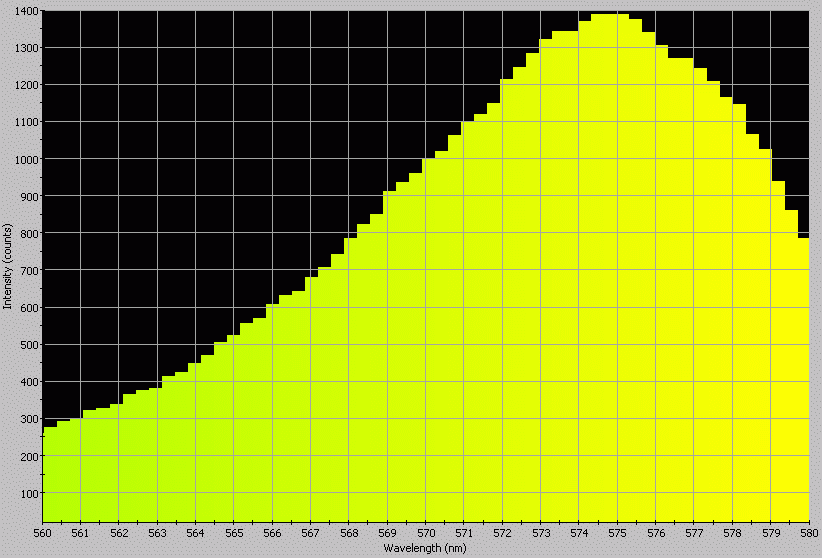Click the 560 wavelength tick label

coord(42,532)
